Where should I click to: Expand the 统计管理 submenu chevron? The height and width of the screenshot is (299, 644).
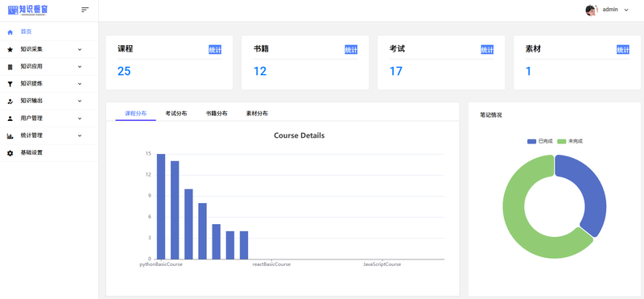point(80,135)
